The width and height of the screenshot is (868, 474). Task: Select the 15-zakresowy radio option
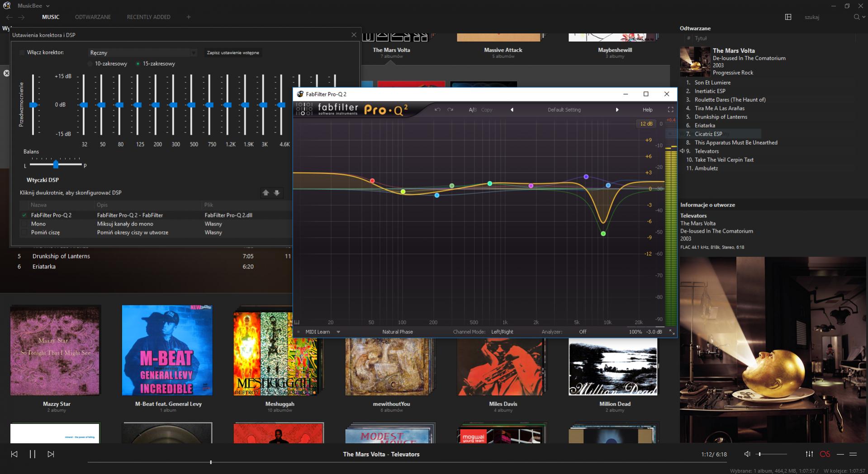pos(138,64)
